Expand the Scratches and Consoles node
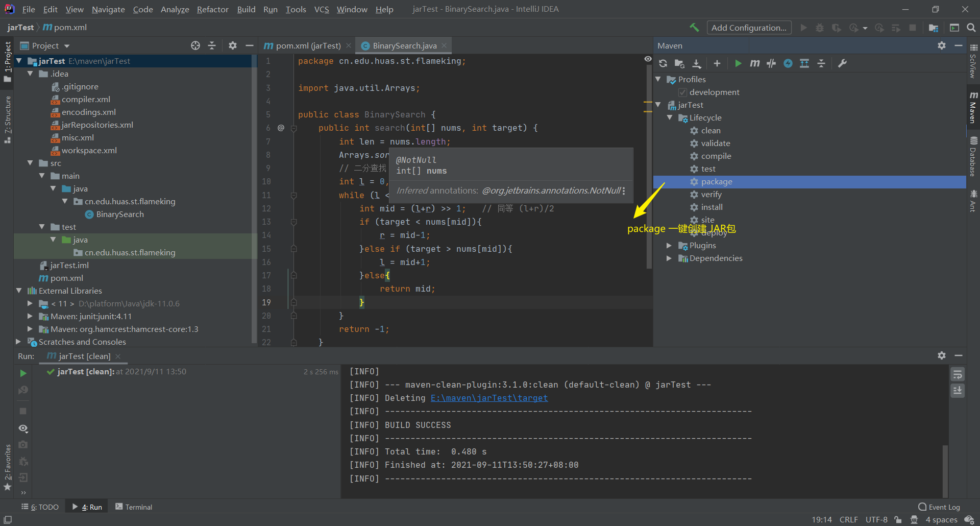 coord(18,342)
